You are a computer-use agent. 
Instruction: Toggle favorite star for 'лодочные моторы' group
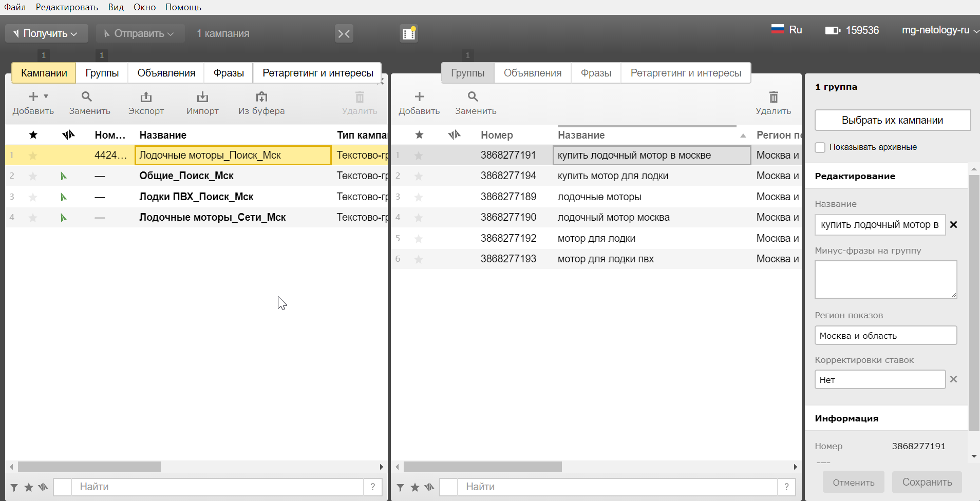pyautogui.click(x=419, y=197)
